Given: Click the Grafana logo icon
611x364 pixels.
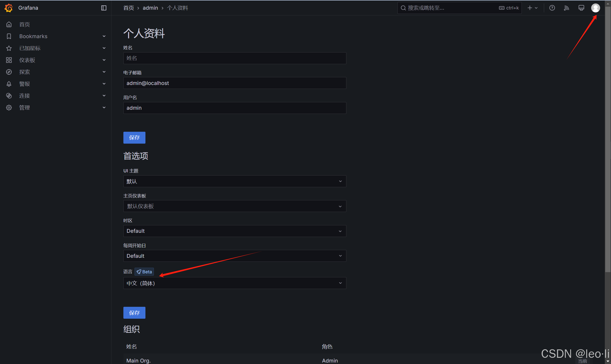Looking at the screenshot, I should pos(9,8).
